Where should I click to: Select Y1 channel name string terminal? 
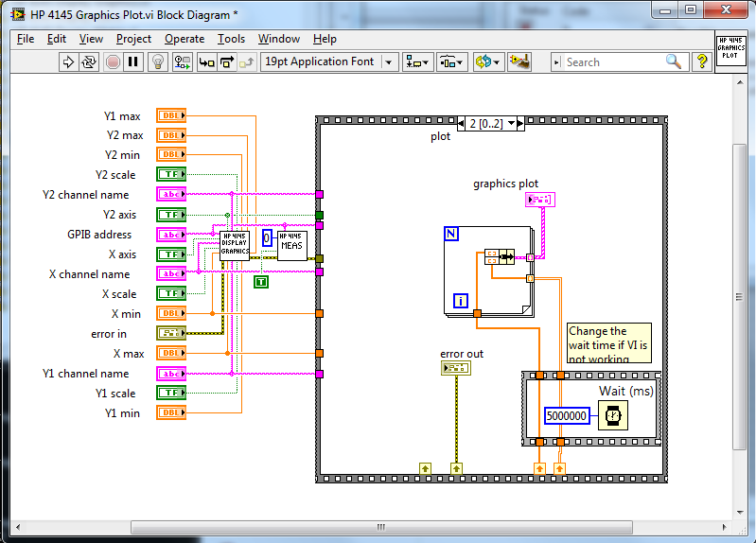(171, 374)
